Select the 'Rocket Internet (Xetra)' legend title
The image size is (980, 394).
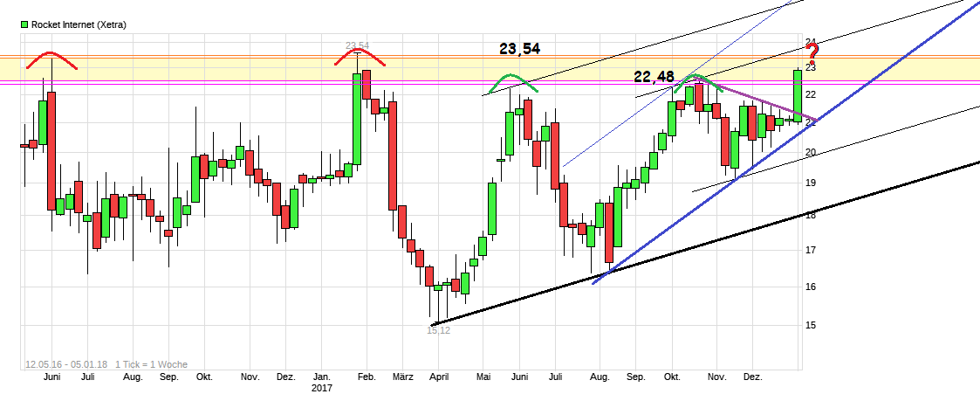point(79,24)
